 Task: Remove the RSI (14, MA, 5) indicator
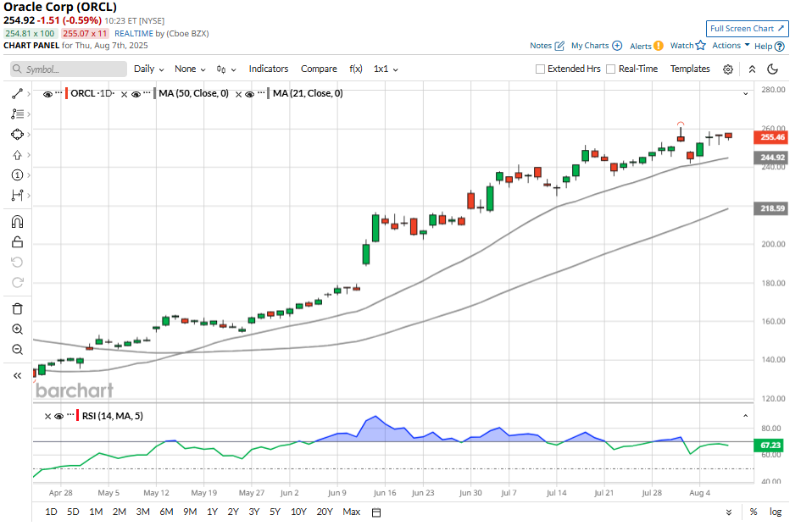[x=47, y=416]
